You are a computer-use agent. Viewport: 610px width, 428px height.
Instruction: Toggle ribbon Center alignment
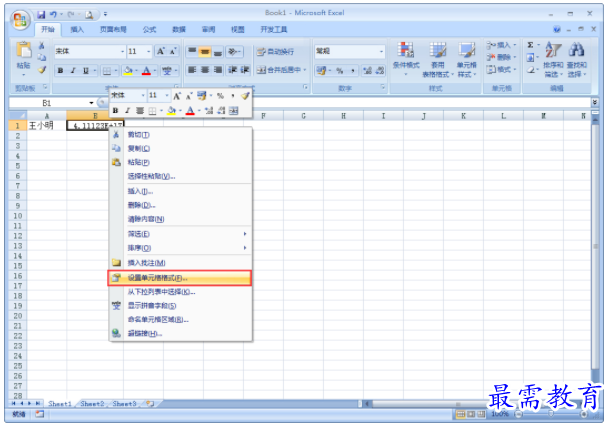(x=205, y=70)
